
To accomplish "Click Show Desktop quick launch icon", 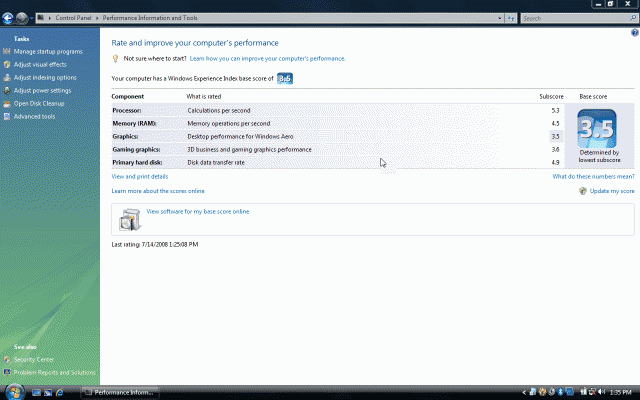I will coord(36,393).
